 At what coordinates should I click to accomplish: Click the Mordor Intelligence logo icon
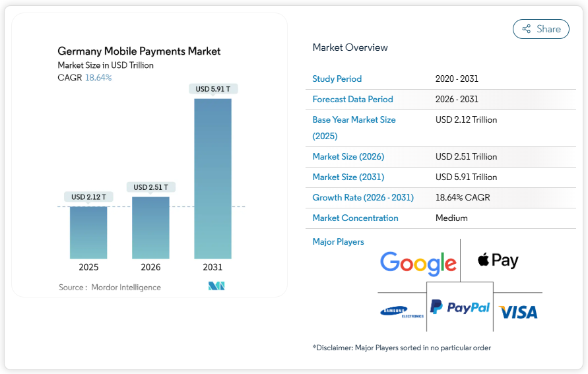[x=216, y=286]
